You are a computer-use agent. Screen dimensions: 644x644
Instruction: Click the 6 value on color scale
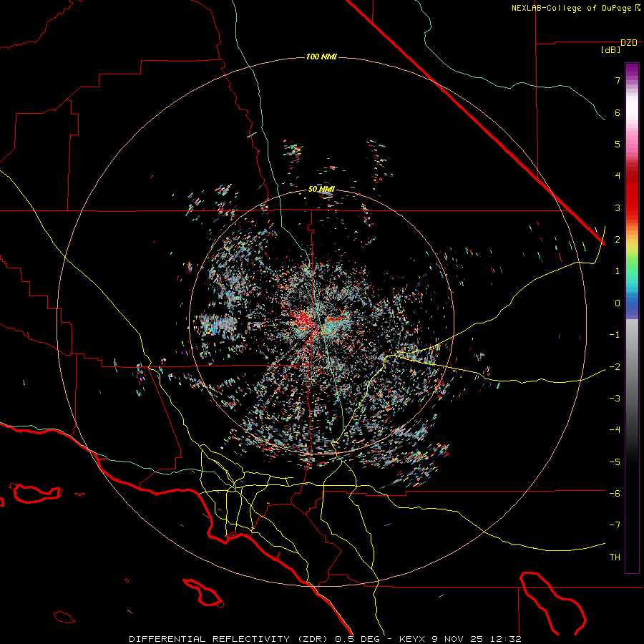coord(618,112)
